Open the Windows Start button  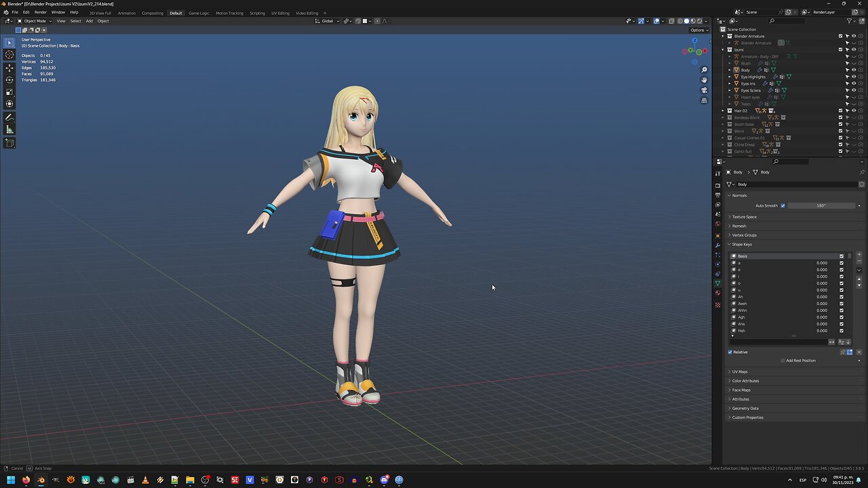tap(11, 480)
